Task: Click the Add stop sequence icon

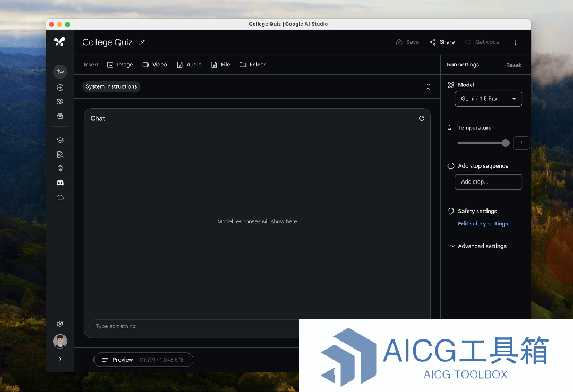Action: (x=451, y=165)
